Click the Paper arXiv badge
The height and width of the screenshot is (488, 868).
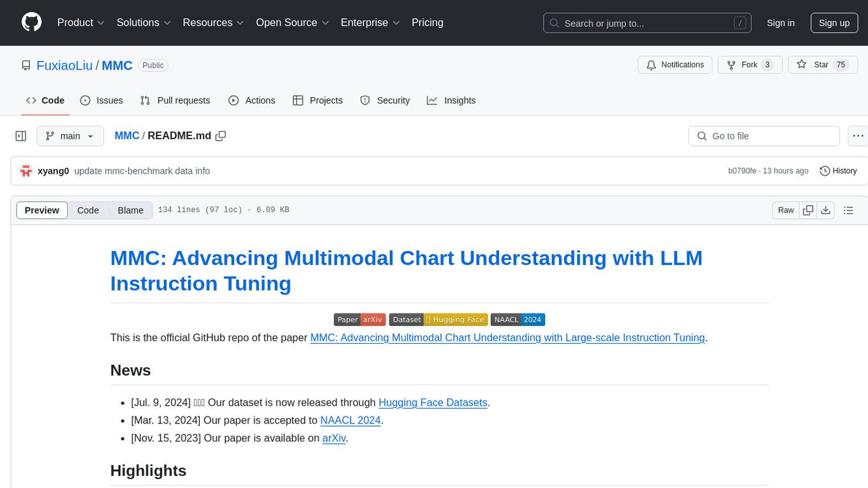pyautogui.click(x=360, y=319)
